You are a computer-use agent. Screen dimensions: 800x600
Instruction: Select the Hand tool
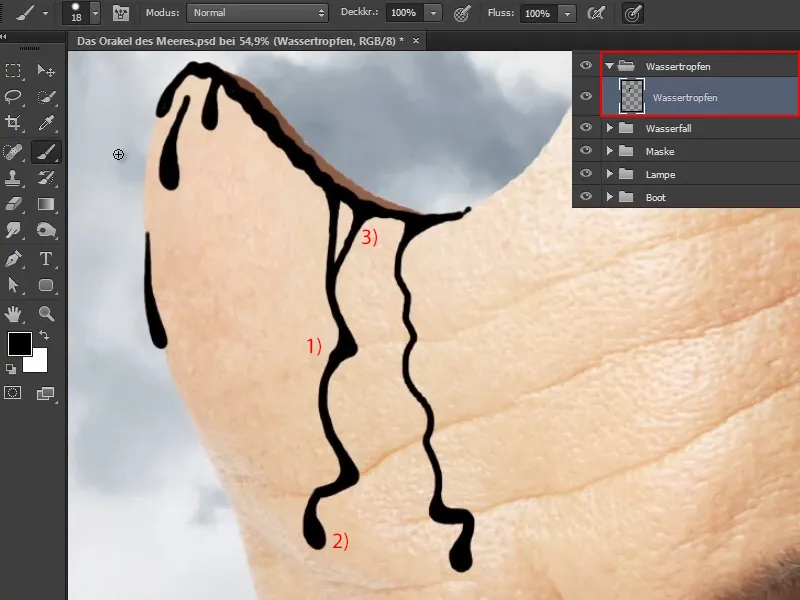click(x=13, y=313)
